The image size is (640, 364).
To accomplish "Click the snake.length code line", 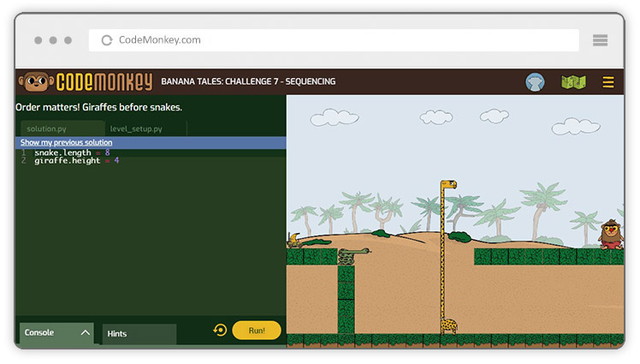I will point(72,153).
